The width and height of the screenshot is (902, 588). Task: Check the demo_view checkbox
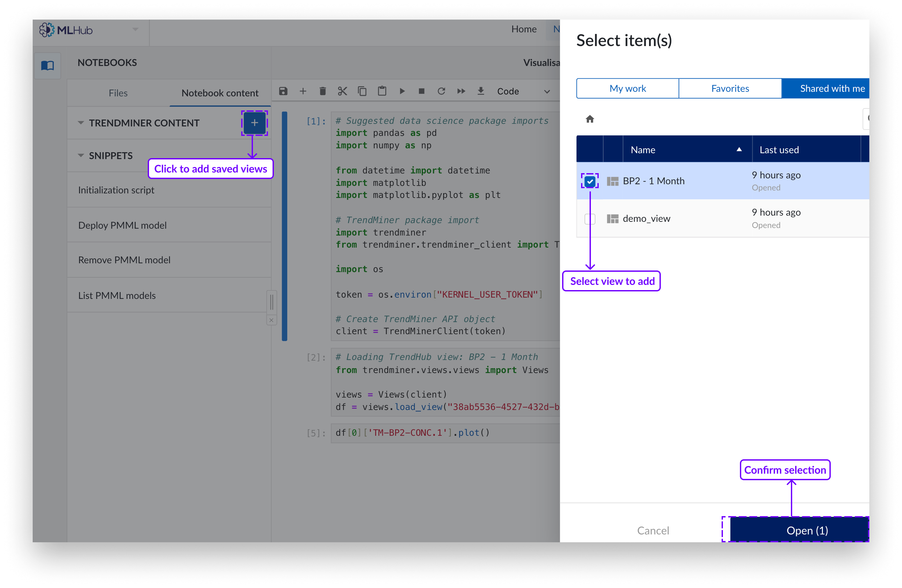[590, 219]
